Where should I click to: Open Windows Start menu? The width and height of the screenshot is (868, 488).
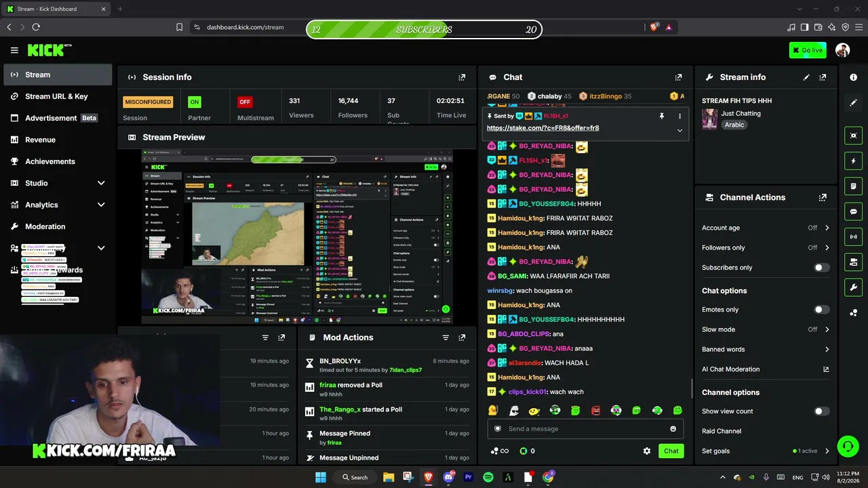pyautogui.click(x=321, y=477)
